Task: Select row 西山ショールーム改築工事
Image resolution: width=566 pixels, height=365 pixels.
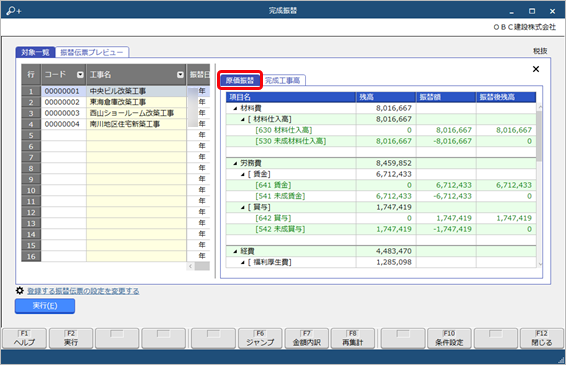Action: point(136,113)
